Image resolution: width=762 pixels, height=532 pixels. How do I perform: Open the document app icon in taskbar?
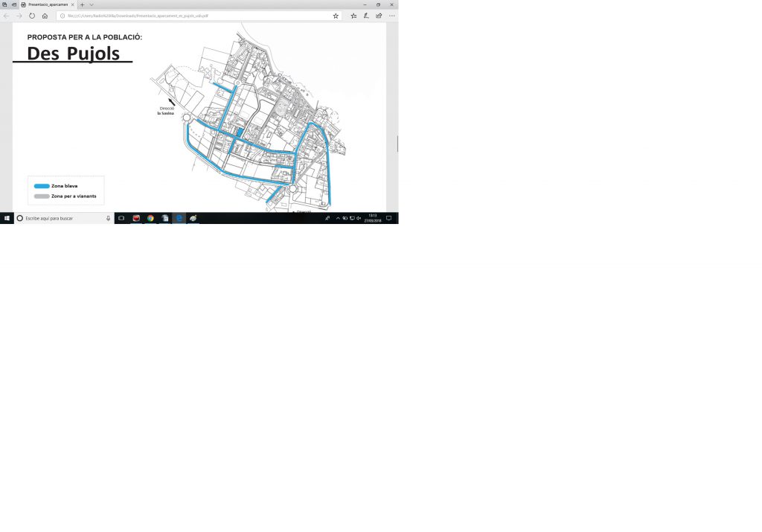pos(164,218)
